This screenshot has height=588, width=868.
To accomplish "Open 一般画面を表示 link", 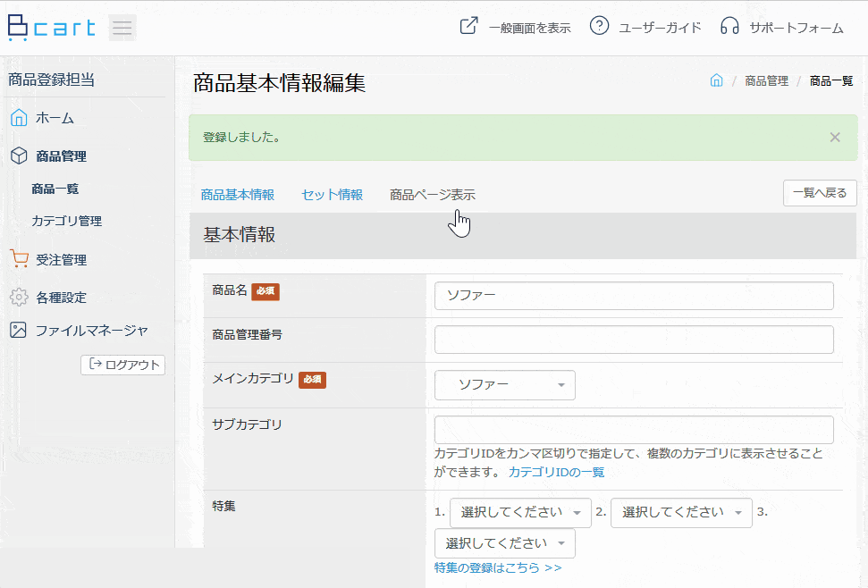I will 530,29.
